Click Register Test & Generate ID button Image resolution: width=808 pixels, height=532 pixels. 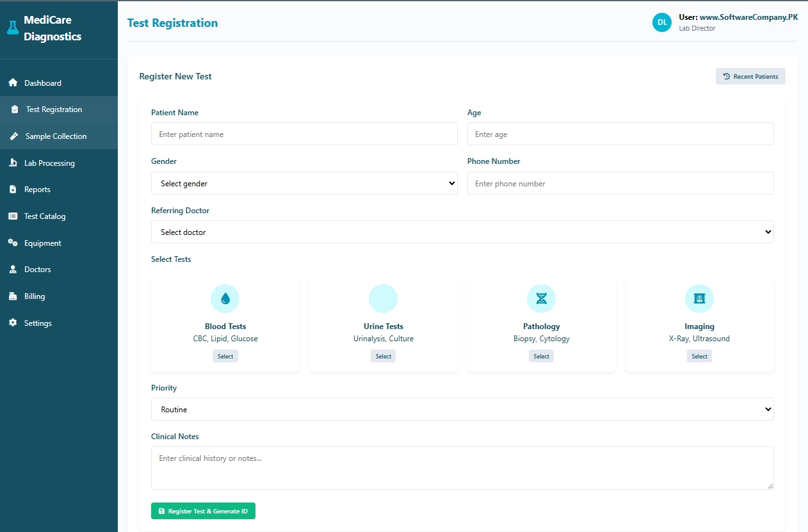coord(203,511)
